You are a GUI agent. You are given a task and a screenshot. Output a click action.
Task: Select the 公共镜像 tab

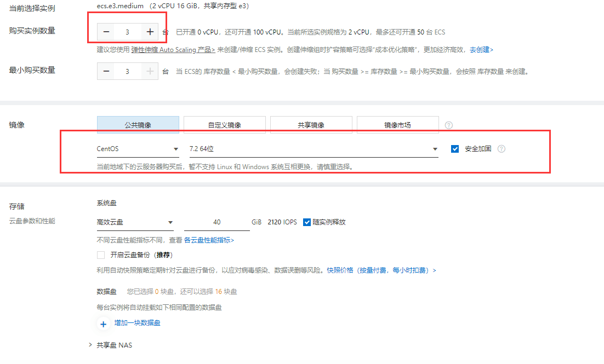coord(138,125)
